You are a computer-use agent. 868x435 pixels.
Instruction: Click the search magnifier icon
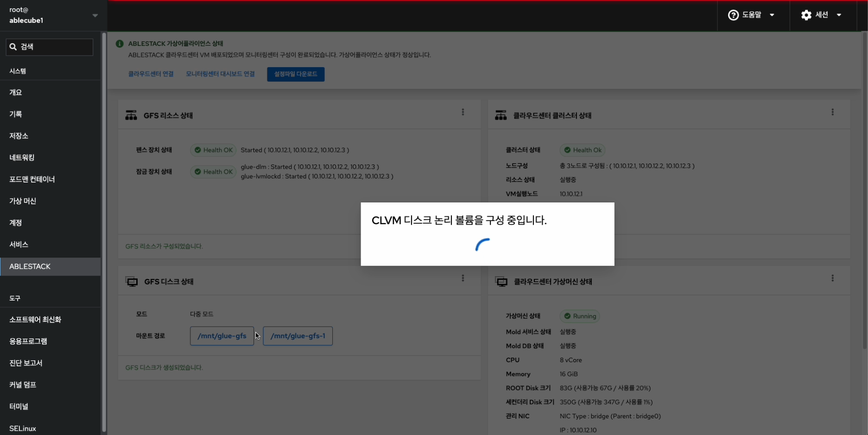coord(13,47)
